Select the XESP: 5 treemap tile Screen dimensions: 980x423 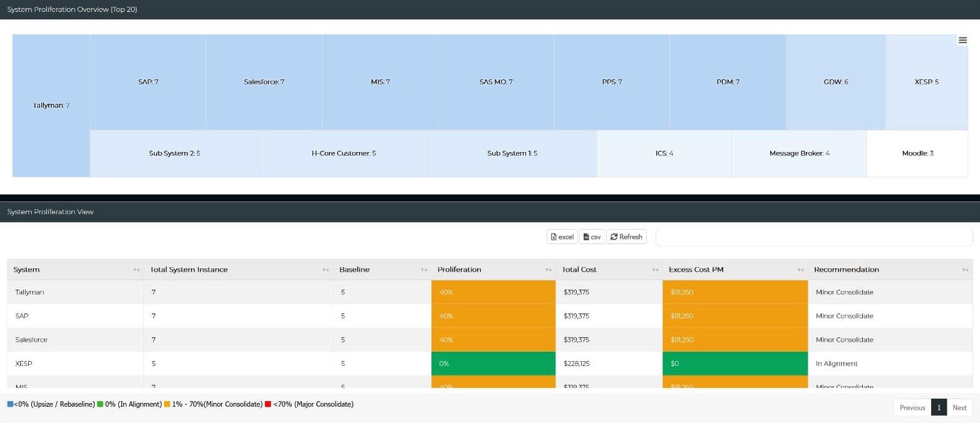click(x=927, y=82)
